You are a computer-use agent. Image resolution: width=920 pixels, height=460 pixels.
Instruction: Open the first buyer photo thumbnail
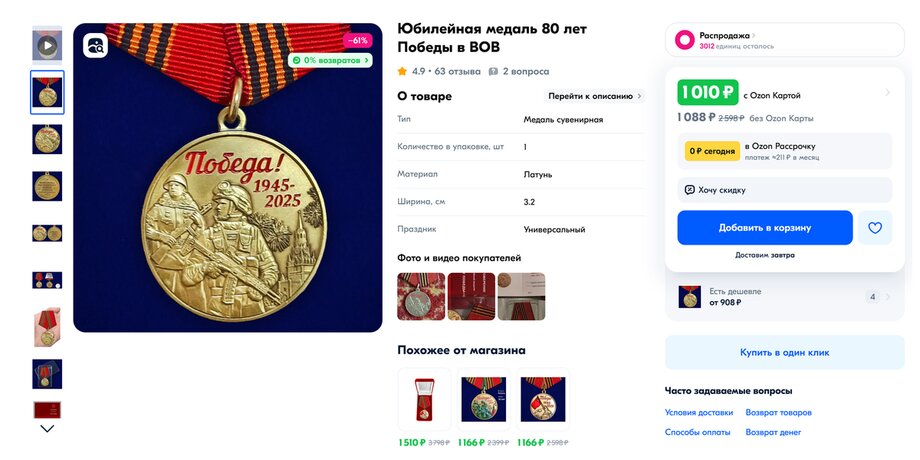(421, 296)
